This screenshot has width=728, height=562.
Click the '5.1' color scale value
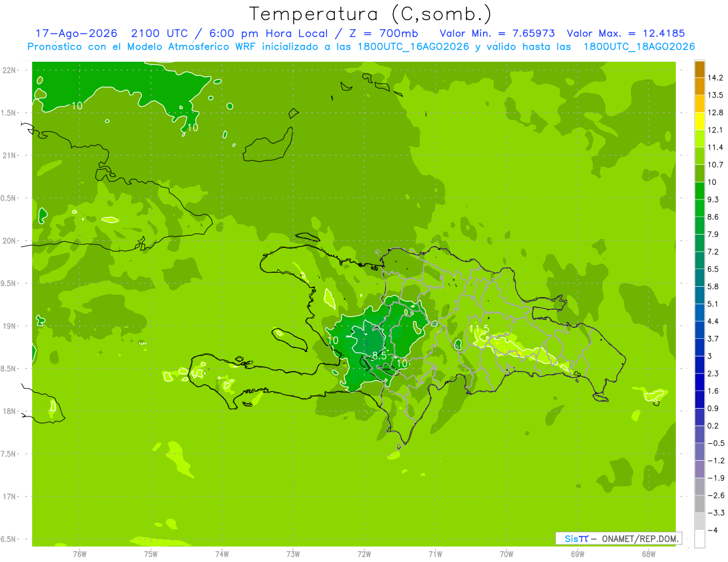[713, 304]
